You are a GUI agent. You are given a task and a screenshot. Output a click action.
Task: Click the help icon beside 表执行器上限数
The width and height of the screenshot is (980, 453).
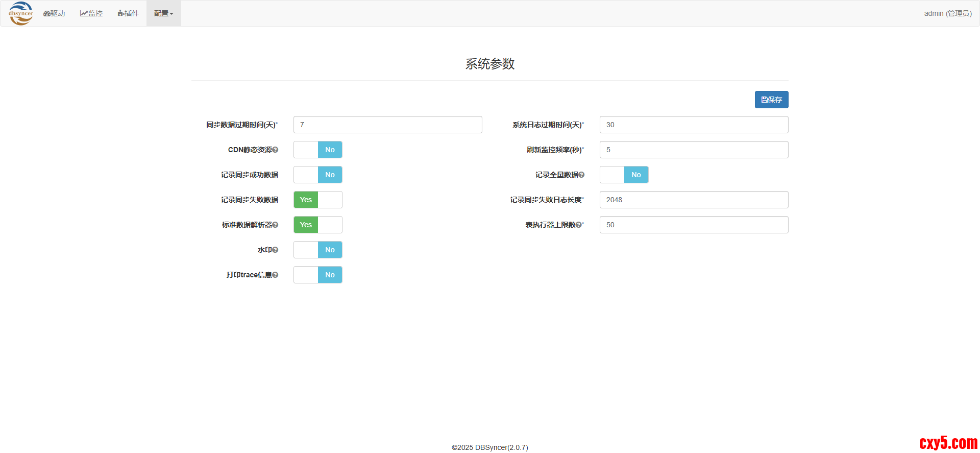(x=578, y=225)
